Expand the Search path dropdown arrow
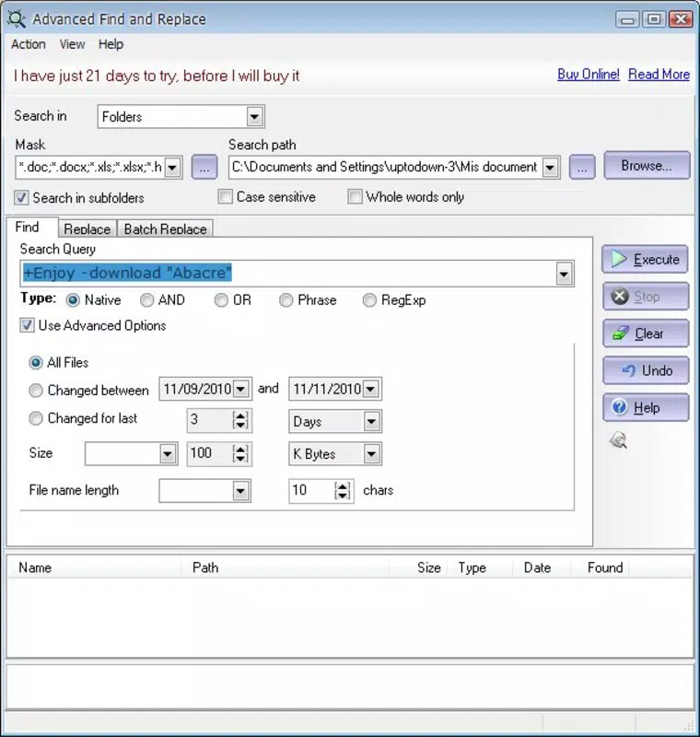The width and height of the screenshot is (700, 737). 550,168
